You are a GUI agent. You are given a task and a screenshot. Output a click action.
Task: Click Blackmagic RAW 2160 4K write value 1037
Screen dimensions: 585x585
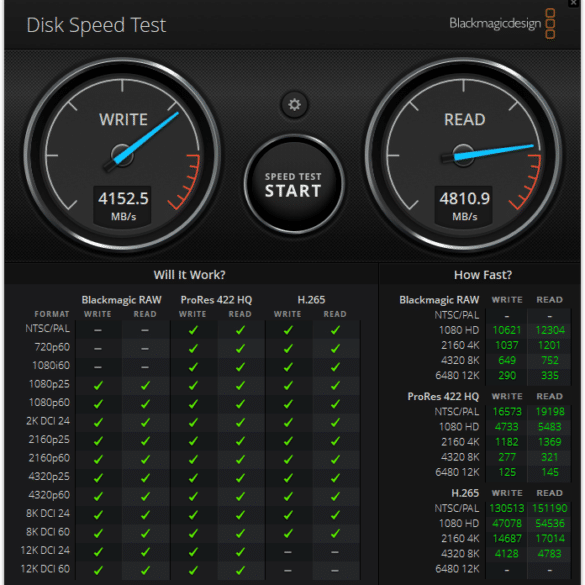click(507, 345)
